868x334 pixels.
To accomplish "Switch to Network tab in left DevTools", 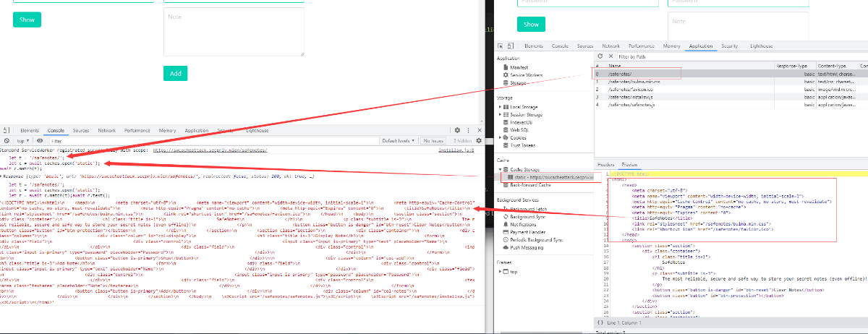I will tap(106, 130).
